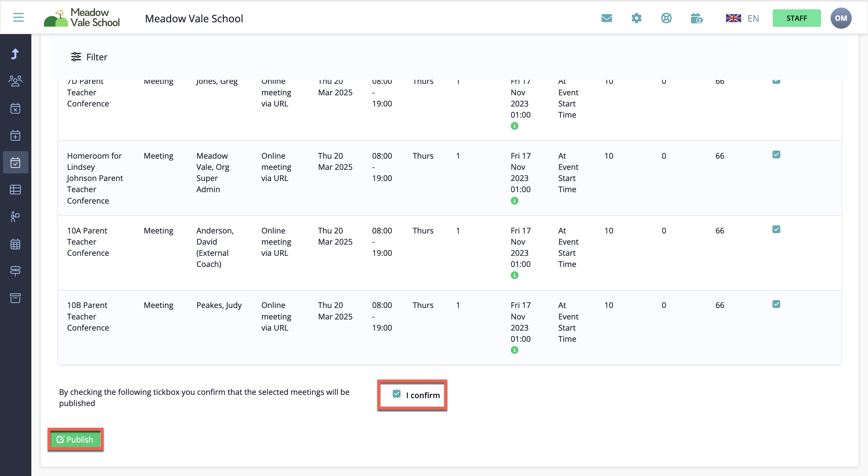
Task: Click 'Online meeting via URL' in 10B row
Action: [276, 316]
